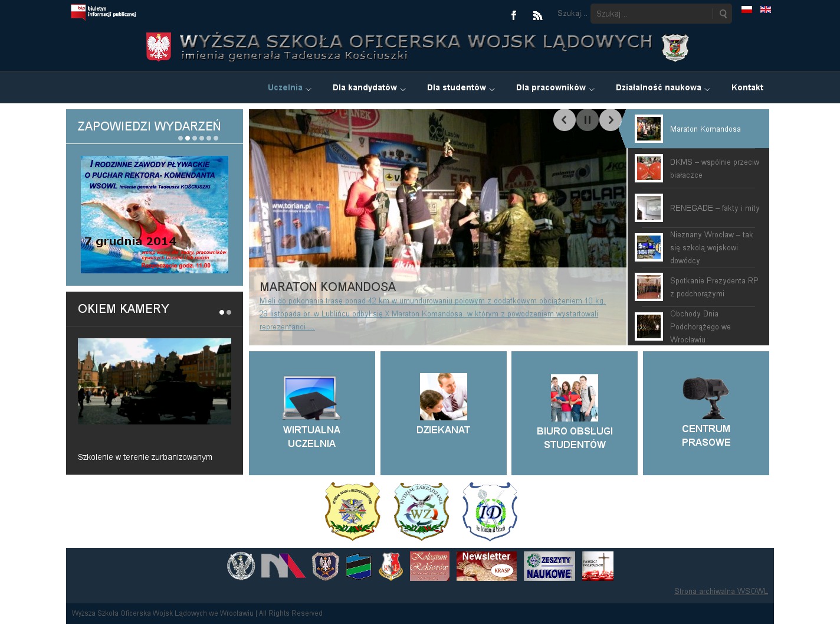Click the RSS feed icon

pos(537,15)
